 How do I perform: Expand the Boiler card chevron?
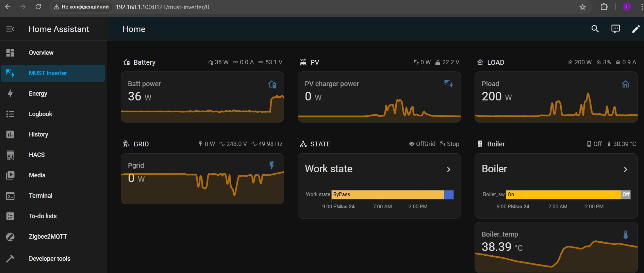(x=625, y=170)
